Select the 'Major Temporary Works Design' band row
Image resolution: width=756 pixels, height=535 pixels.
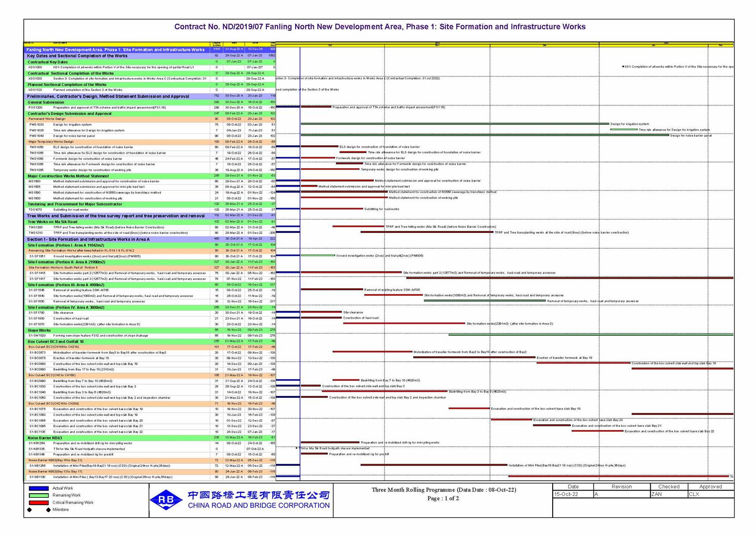click(x=150, y=141)
